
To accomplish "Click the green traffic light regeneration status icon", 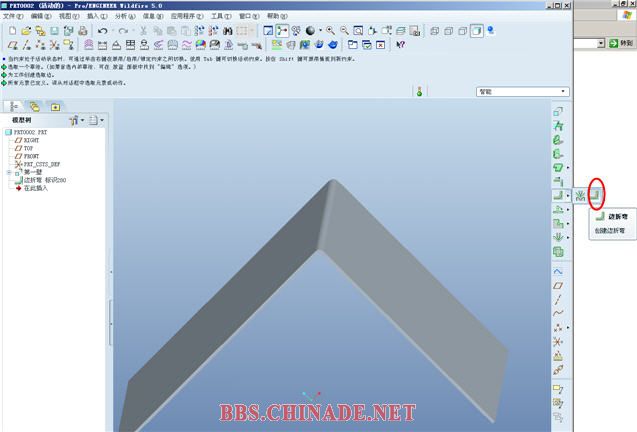I will coord(420,91).
